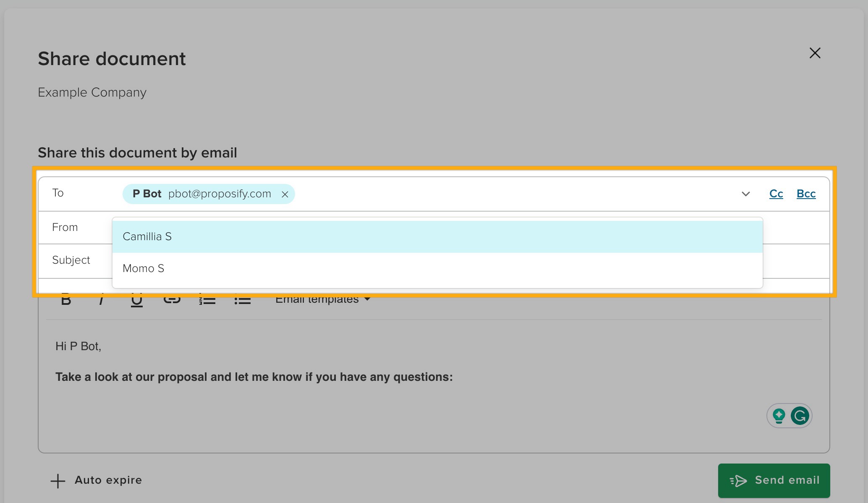868x503 pixels.
Task: Click the insert link icon
Action: pos(172,299)
